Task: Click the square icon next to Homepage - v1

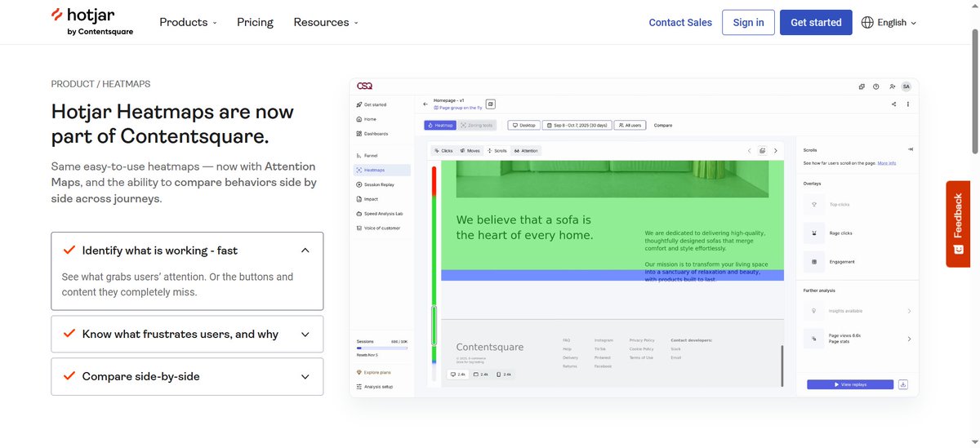Action: (491, 104)
